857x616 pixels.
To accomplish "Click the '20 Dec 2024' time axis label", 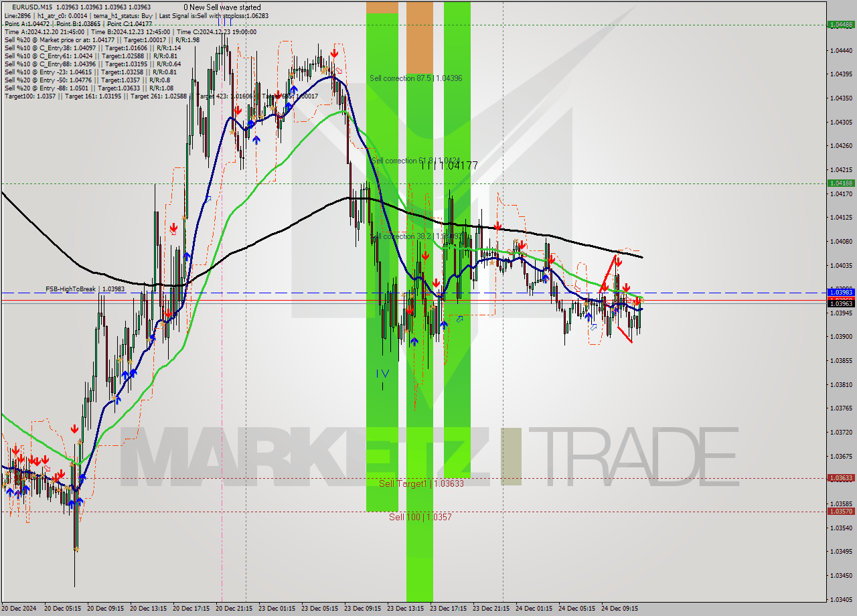I will pyautogui.click(x=19, y=609).
